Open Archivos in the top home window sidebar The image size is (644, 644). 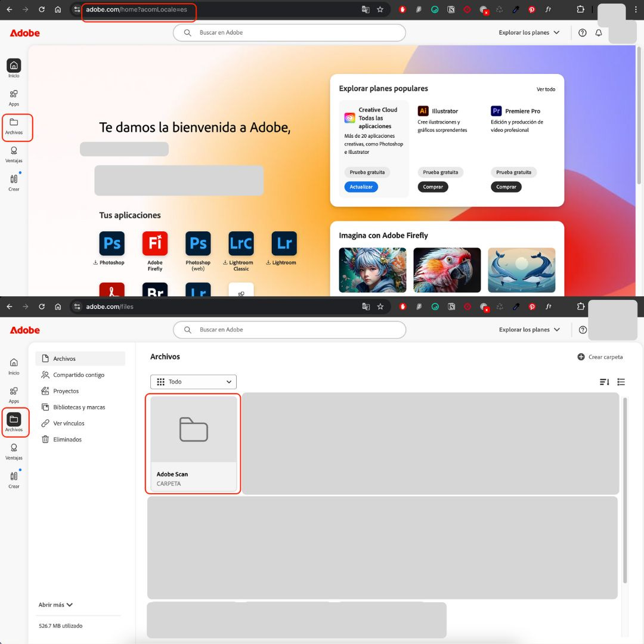click(x=14, y=126)
